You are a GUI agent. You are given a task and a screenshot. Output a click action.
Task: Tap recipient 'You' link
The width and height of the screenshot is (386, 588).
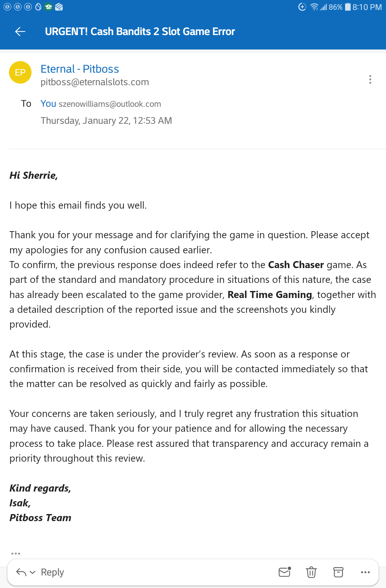click(48, 104)
